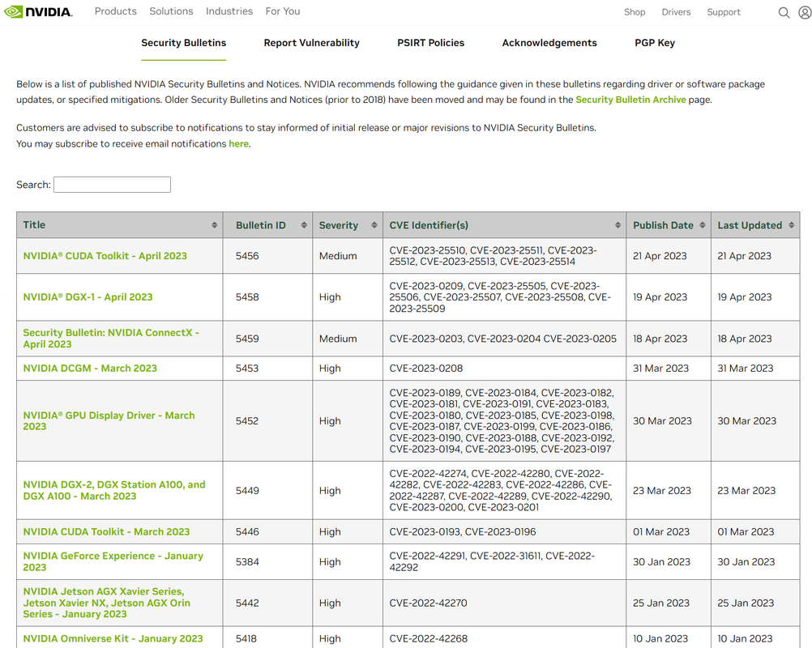Image resolution: width=812 pixels, height=648 pixels.
Task: Switch to PGP Key tab
Action: (x=655, y=43)
